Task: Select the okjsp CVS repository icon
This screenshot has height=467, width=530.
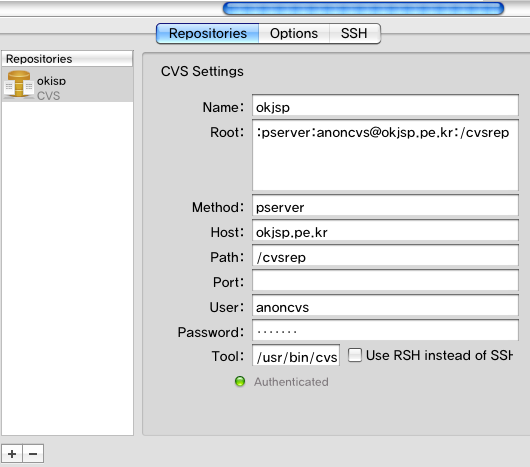Action: 19,84
